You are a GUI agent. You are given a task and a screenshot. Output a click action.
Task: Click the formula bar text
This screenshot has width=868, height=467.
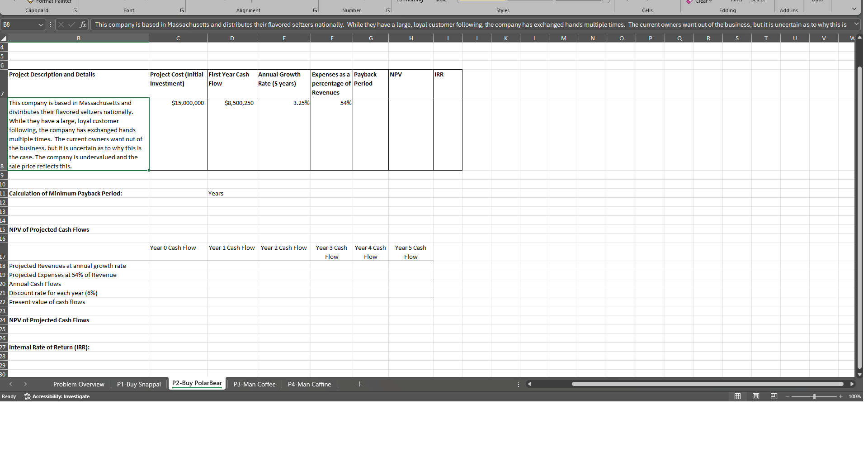pyautogui.click(x=471, y=25)
